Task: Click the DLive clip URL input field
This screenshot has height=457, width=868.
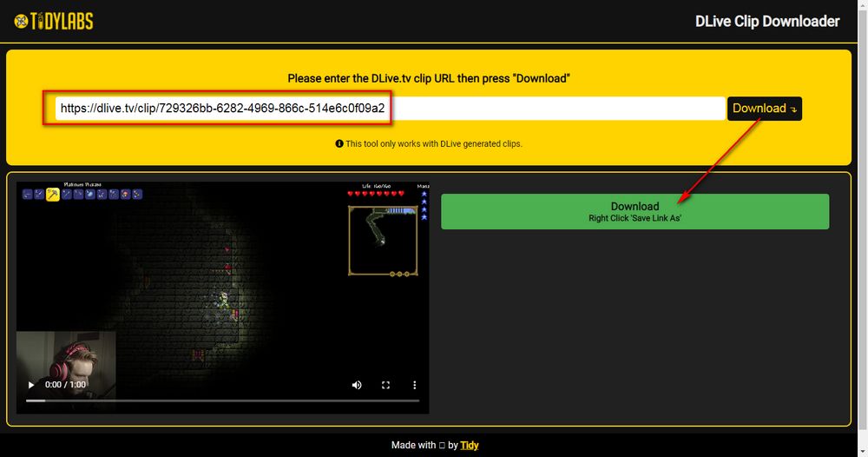Action: point(390,108)
